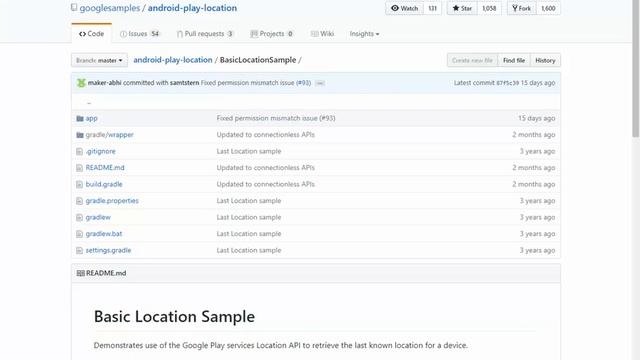The height and width of the screenshot is (360, 640).
Task: Open commit History button
Action: click(545, 60)
